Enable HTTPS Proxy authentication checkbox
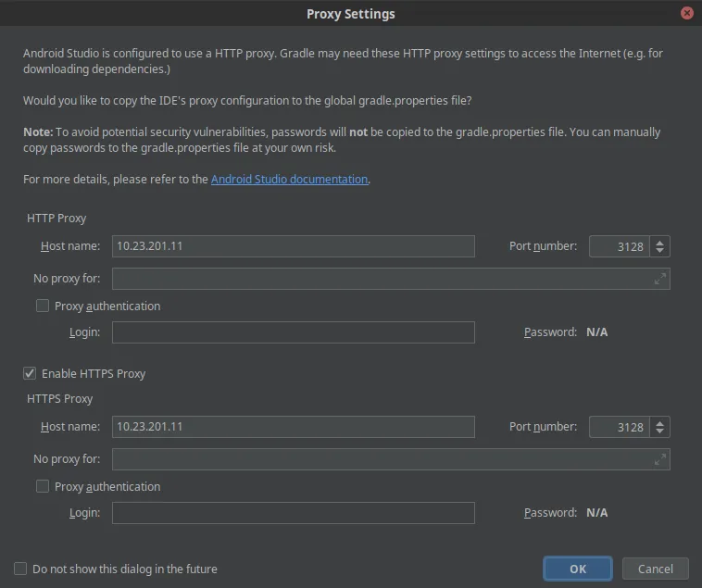This screenshot has height=588, width=702. coord(43,486)
